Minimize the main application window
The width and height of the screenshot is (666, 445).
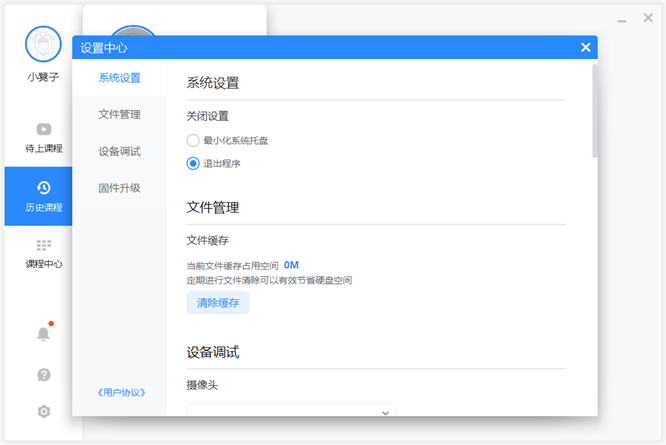(x=622, y=20)
